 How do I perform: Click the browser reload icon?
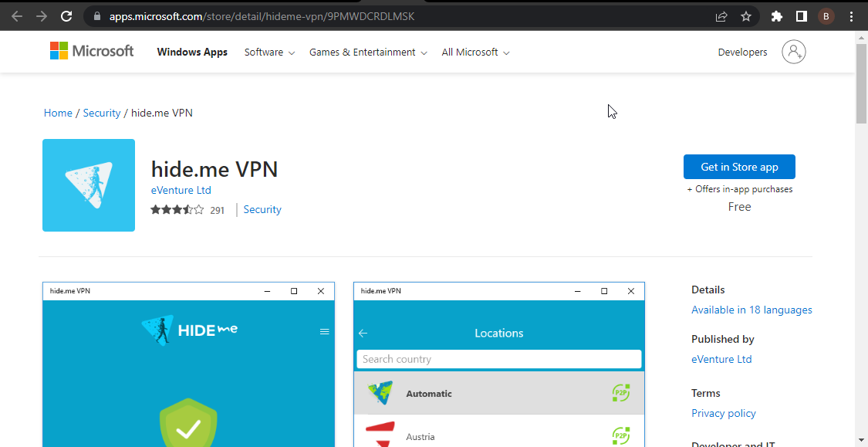click(x=66, y=16)
